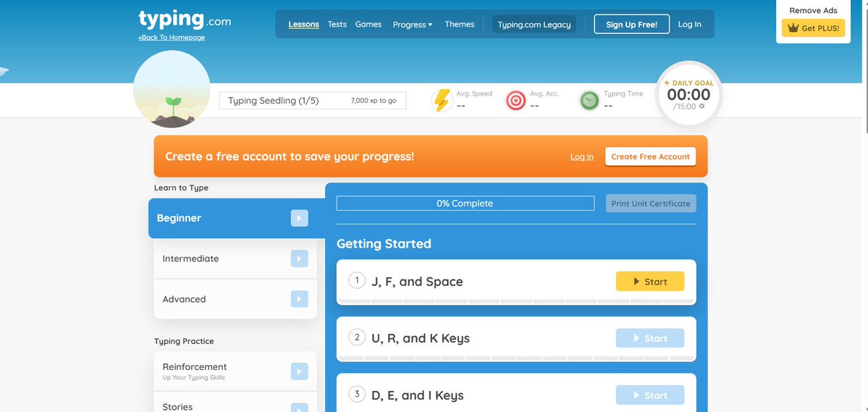Click Sign Up Free! button

631,25
